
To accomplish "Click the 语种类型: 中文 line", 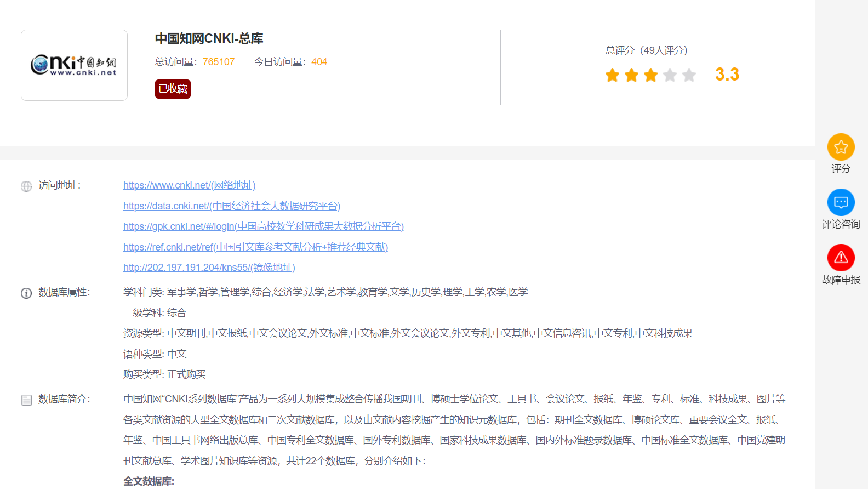I will pyautogui.click(x=155, y=354).
